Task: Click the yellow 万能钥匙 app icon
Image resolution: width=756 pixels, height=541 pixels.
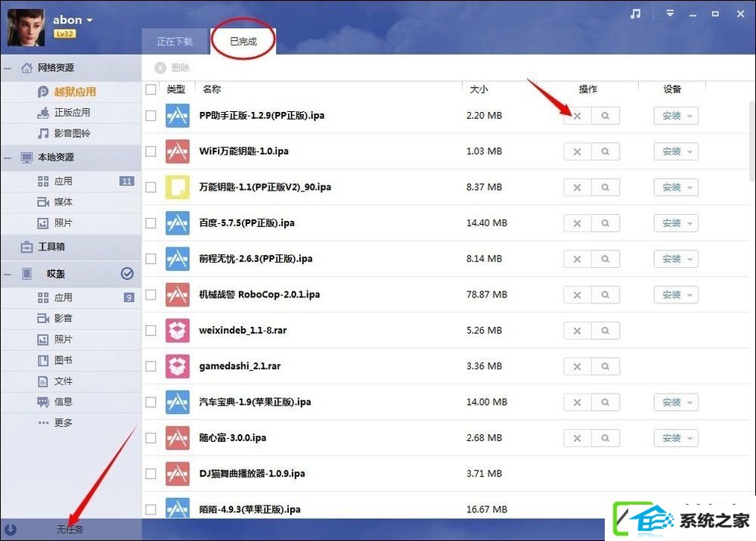Action: pyautogui.click(x=178, y=187)
